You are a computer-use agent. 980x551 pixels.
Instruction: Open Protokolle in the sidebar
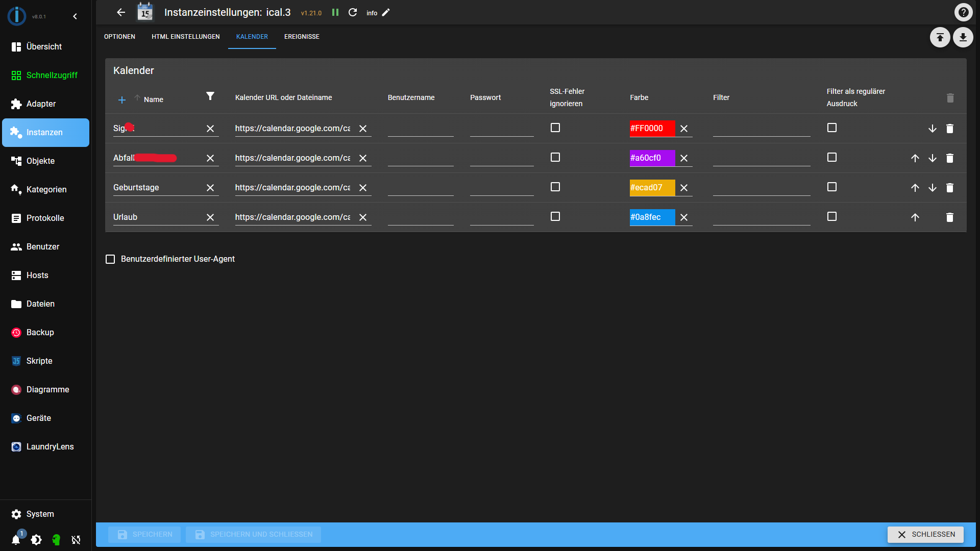pos(45,218)
